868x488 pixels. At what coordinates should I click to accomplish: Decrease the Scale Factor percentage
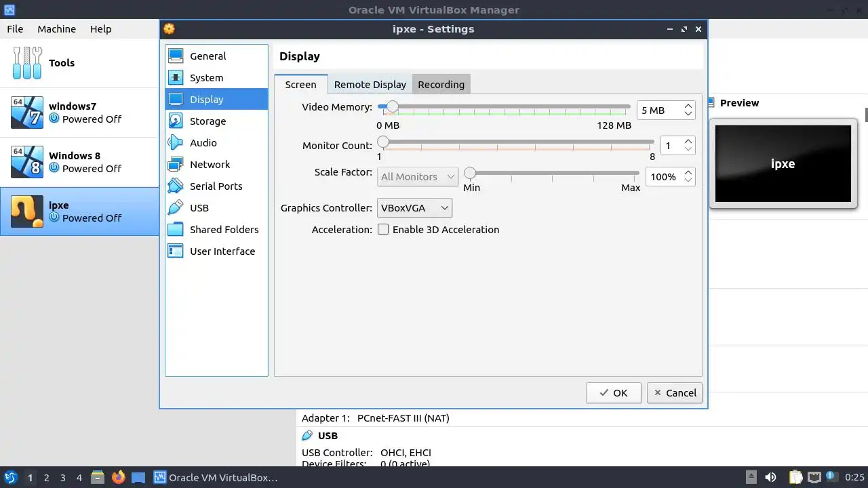688,181
